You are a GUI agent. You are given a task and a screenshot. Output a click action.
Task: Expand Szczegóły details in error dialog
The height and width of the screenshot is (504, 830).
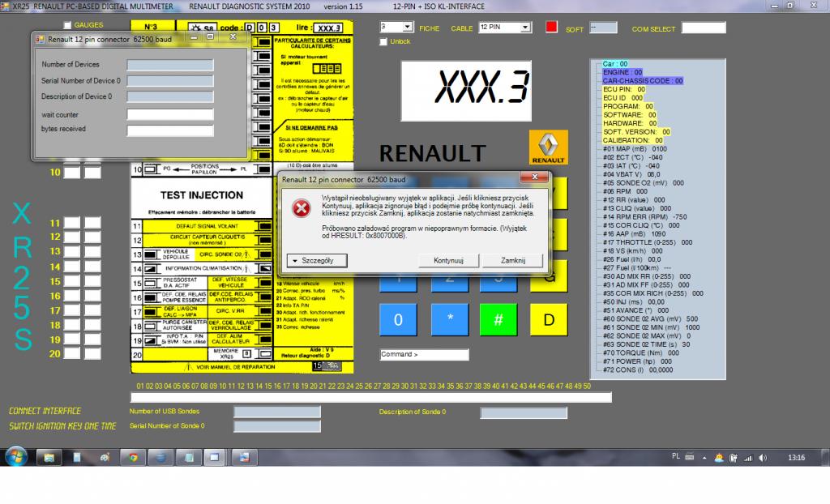tap(317, 260)
